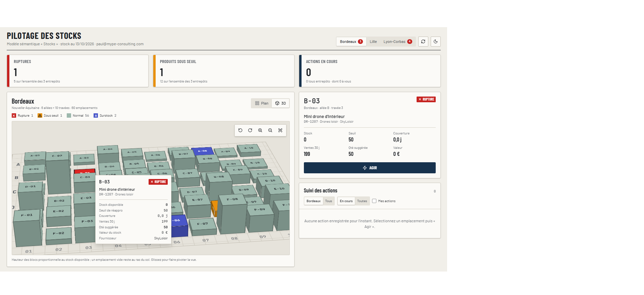Viewport: 644px width, 295px height.
Task: Click the orange Sous seuil warning icon
Action: (40, 116)
